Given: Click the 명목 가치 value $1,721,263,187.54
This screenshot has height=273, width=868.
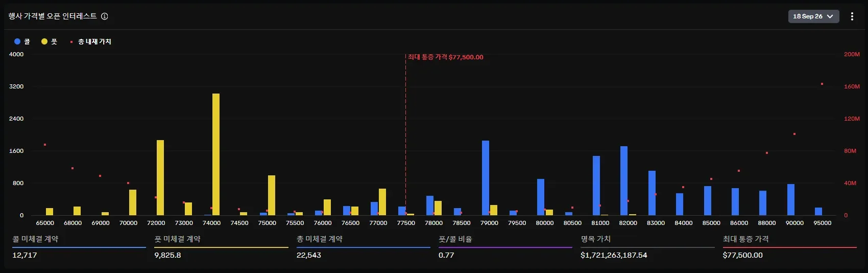Looking at the screenshot, I should coord(614,255).
